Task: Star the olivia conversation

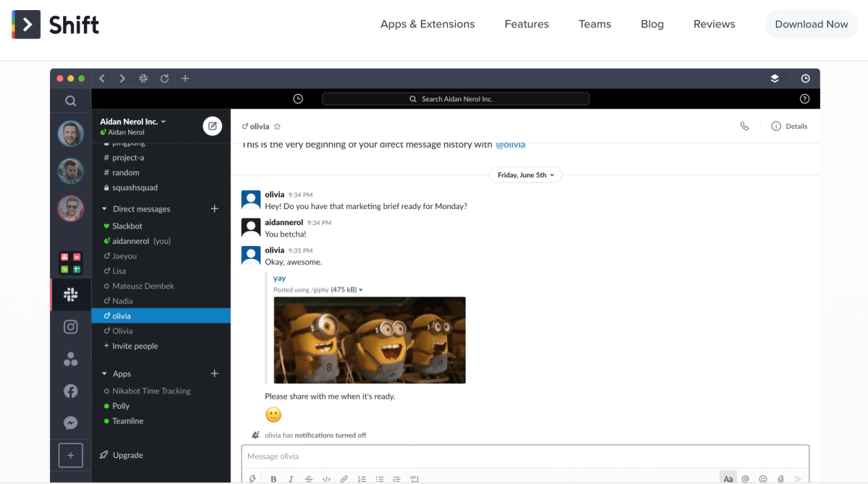Action: [277, 127]
